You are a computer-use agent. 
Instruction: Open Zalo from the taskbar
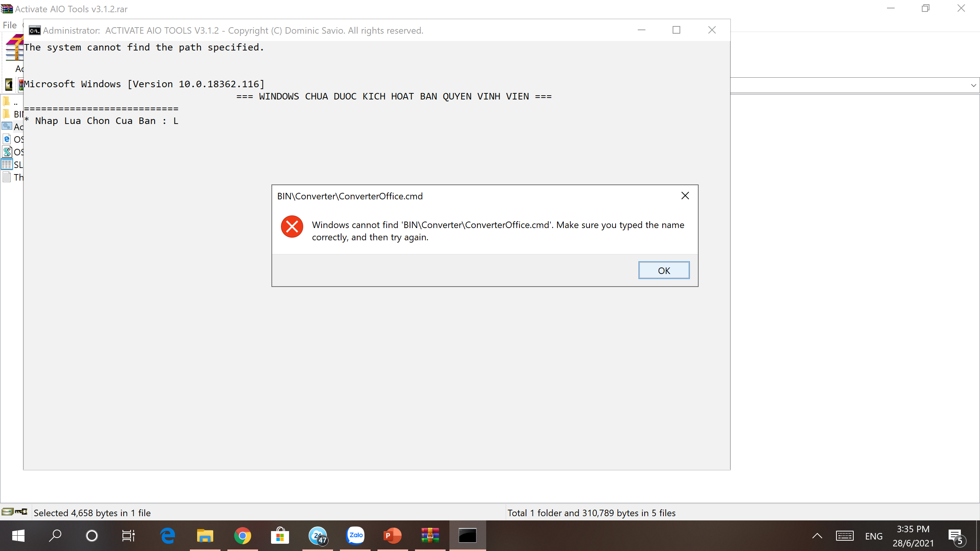[355, 536]
